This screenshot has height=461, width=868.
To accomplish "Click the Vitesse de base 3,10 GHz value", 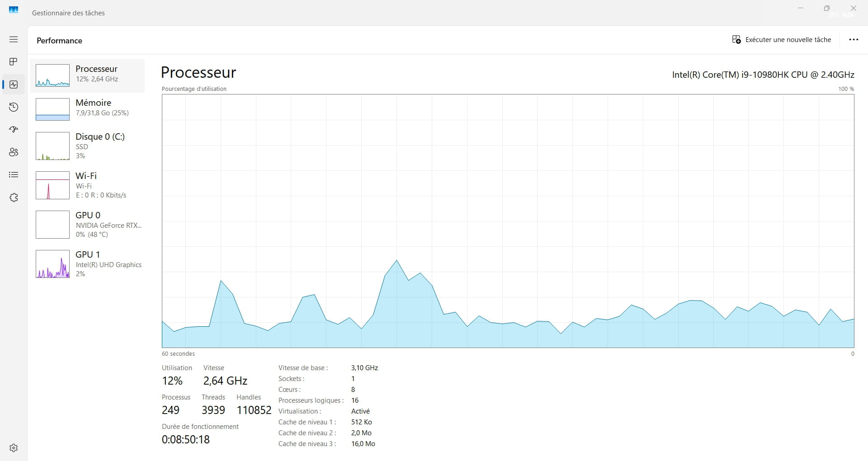I will pyautogui.click(x=364, y=368).
